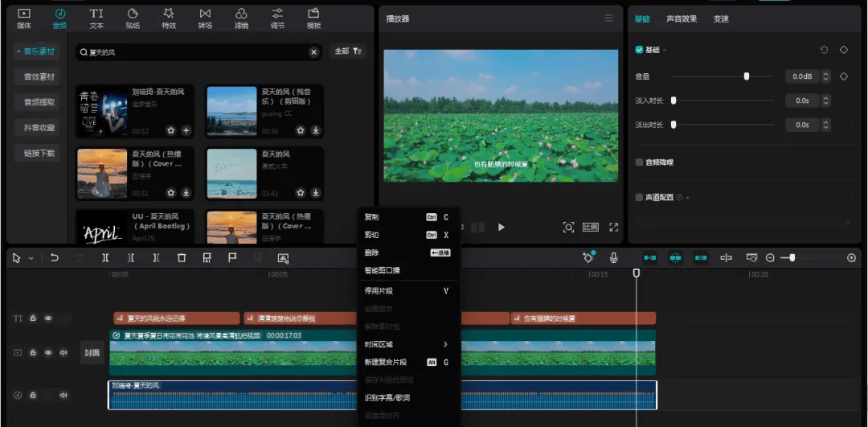The image size is (868, 427).
Task: Switch to the 文本 text tab
Action: click(x=96, y=18)
